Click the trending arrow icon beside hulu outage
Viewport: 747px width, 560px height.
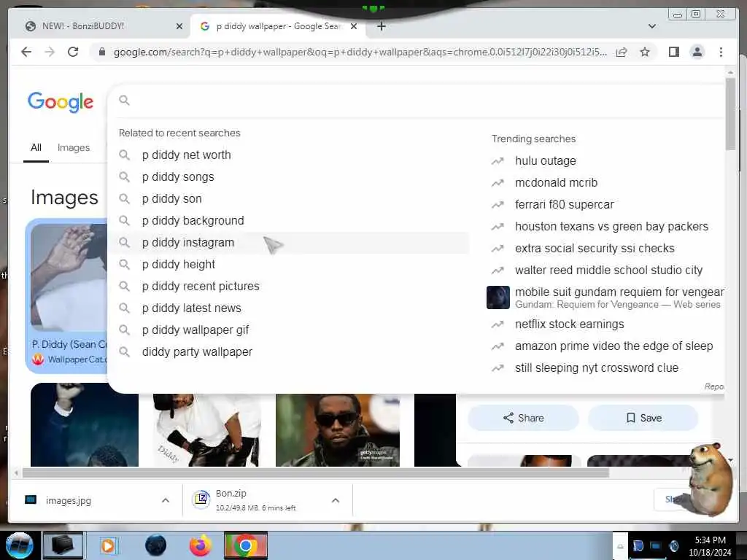498,161
